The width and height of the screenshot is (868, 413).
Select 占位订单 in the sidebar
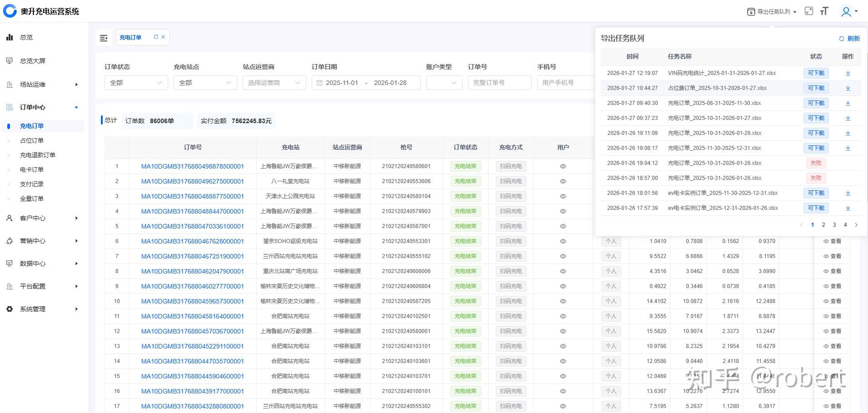tap(32, 141)
